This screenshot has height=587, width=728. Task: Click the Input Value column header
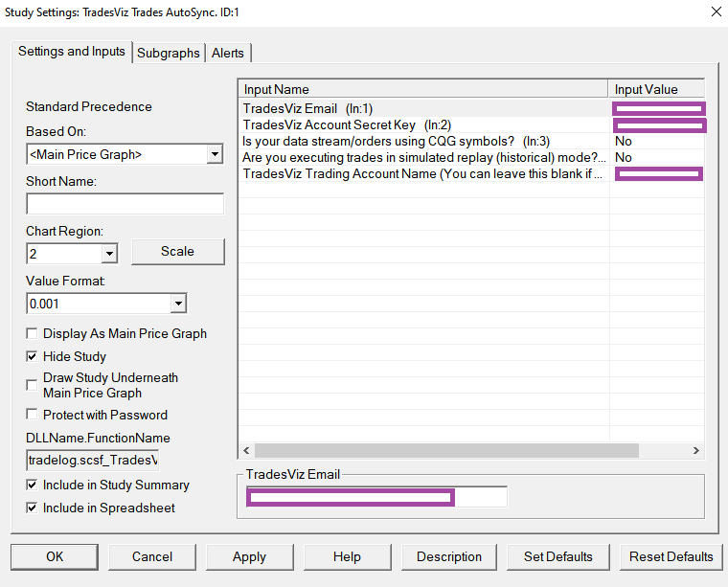656,89
